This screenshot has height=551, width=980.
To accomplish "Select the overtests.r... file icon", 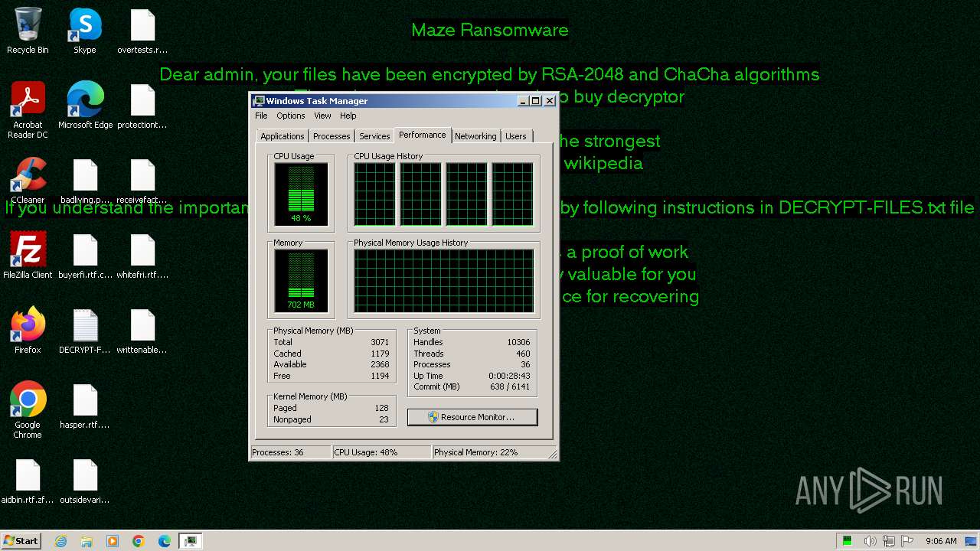I will pyautogui.click(x=142, y=31).
